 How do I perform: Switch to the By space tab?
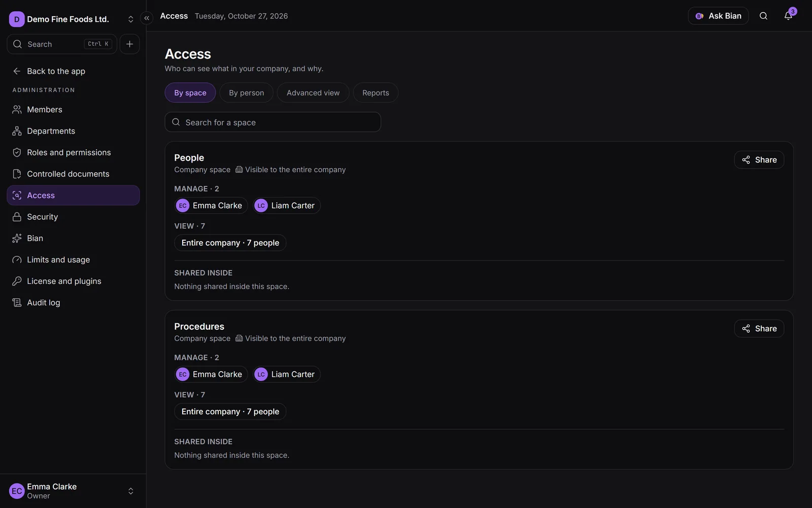[x=190, y=93]
